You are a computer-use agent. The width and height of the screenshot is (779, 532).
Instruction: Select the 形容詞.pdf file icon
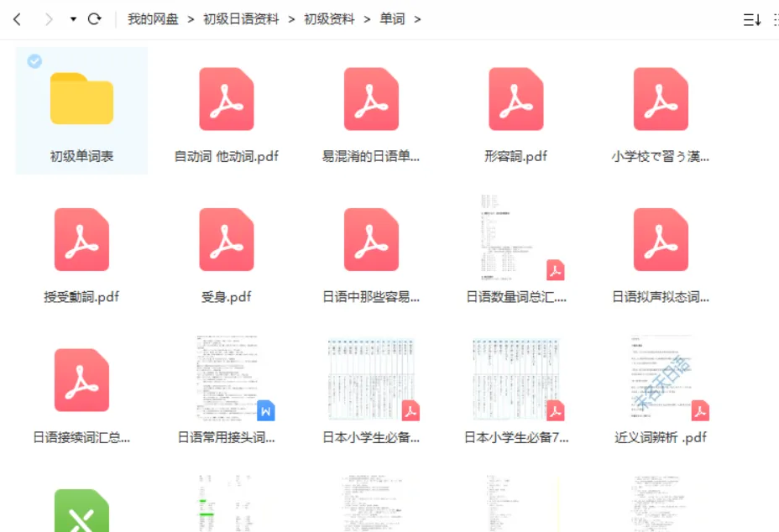516,99
